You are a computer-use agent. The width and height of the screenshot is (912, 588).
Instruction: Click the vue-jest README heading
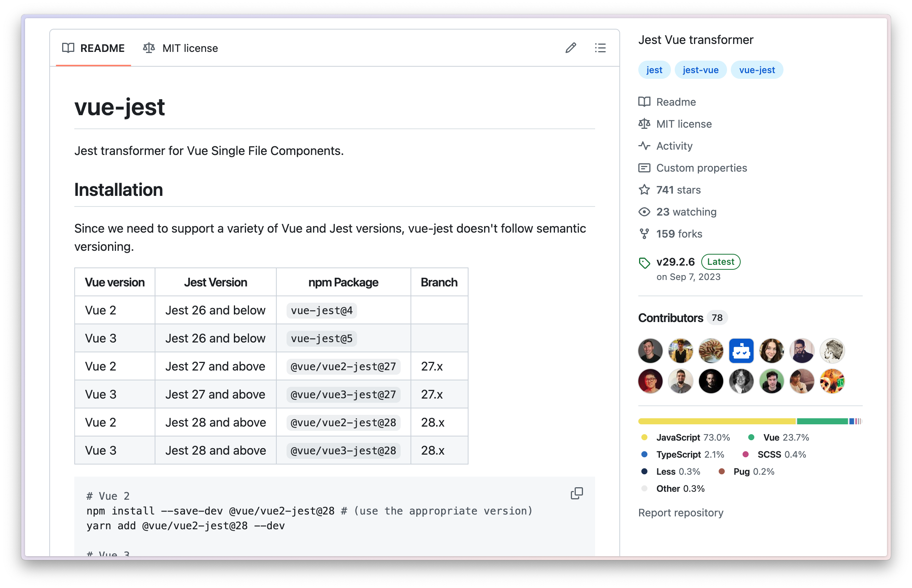pyautogui.click(x=119, y=107)
